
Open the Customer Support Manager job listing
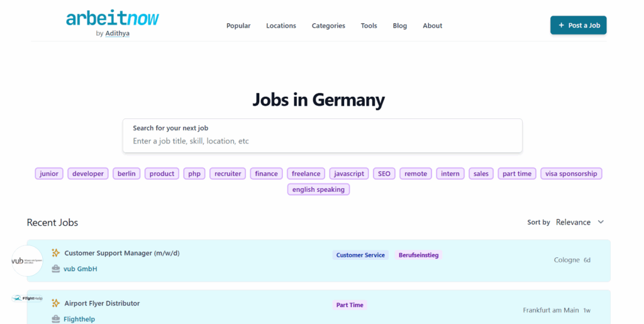tap(121, 253)
